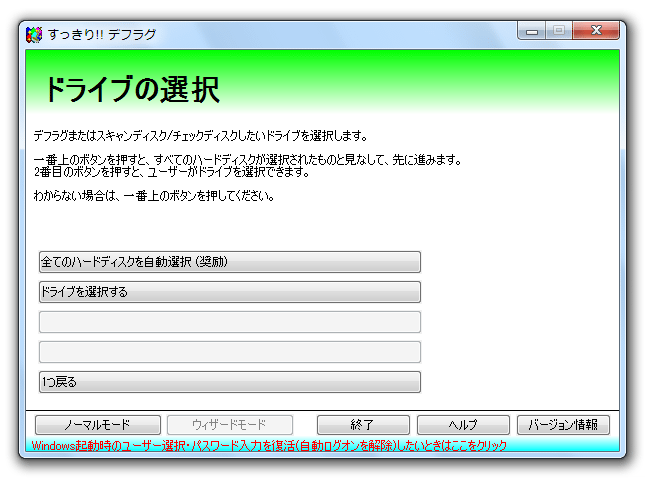Click the line starting デフラグまたはスキャンディスク
648x480 pixels.
coord(200,136)
